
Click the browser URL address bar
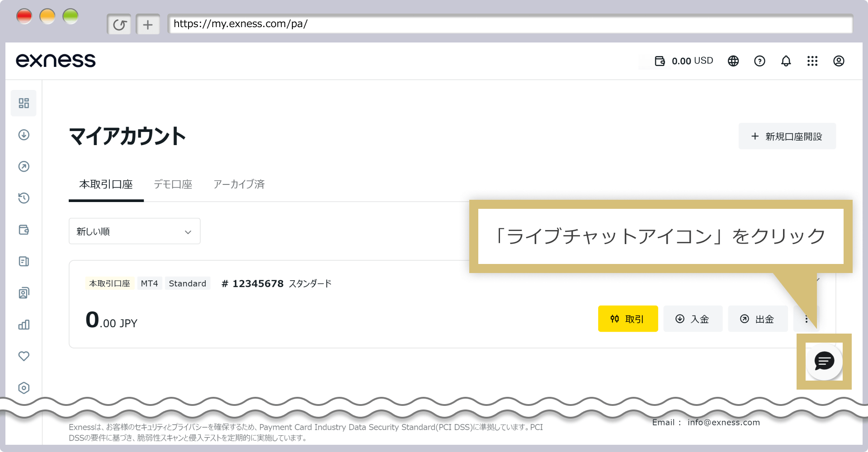pos(510,24)
